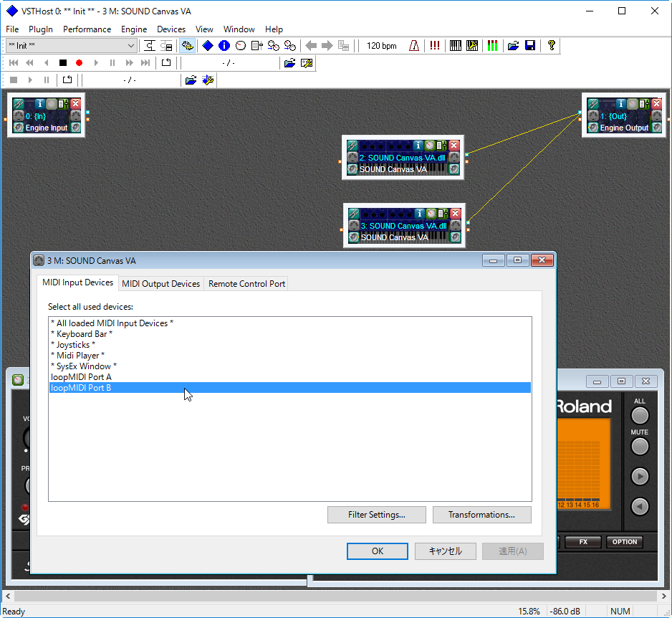The image size is (672, 618).
Task: Switch to the MIDI Output Devices tab
Action: (160, 284)
